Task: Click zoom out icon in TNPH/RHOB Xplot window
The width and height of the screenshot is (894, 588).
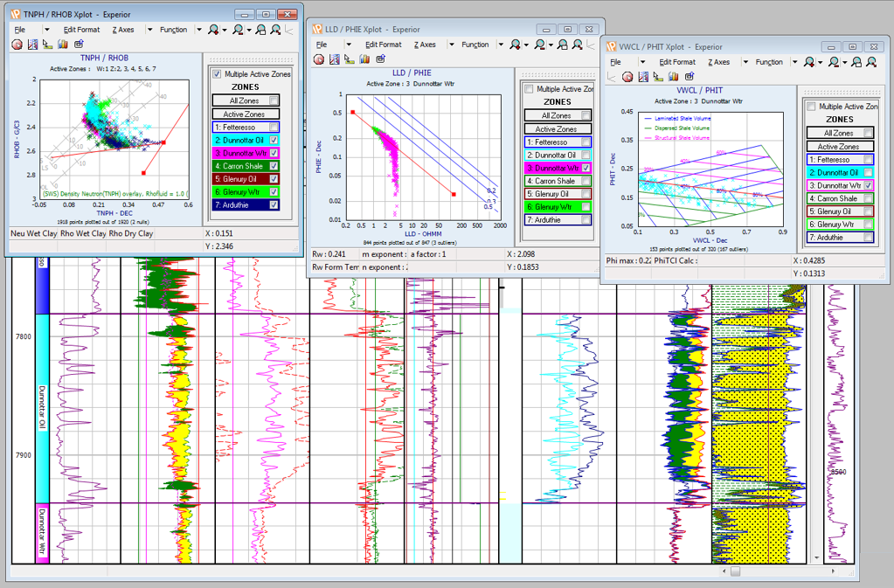Action: point(238,30)
